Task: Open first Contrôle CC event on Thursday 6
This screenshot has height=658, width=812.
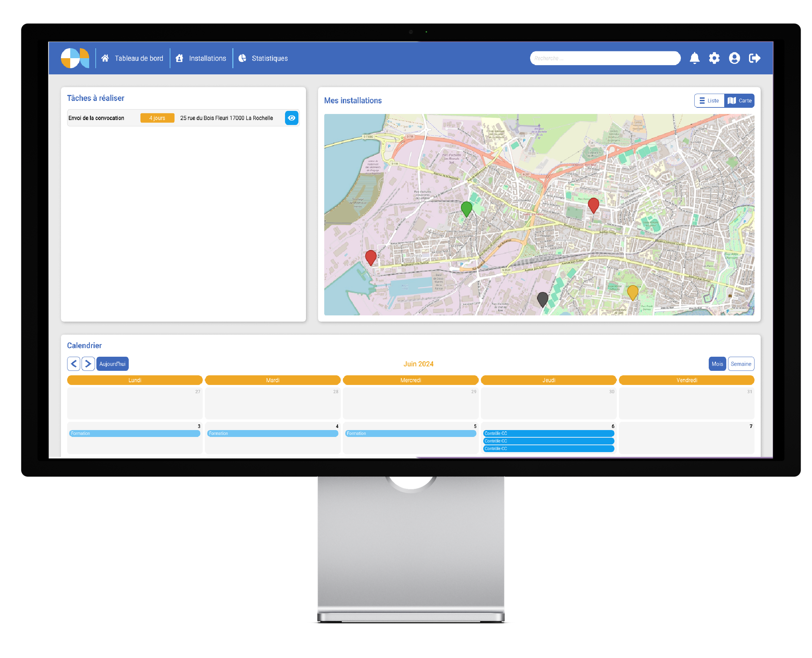Action: click(x=548, y=433)
